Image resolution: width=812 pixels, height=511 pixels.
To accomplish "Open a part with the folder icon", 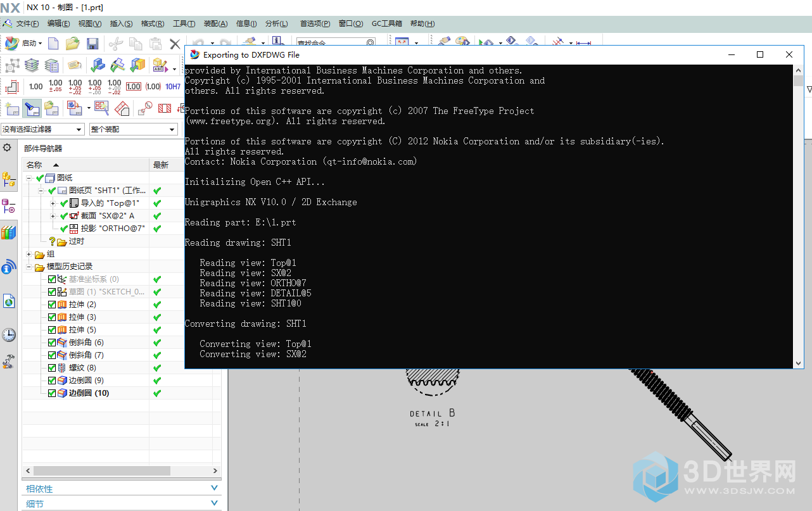I will 73,44.
